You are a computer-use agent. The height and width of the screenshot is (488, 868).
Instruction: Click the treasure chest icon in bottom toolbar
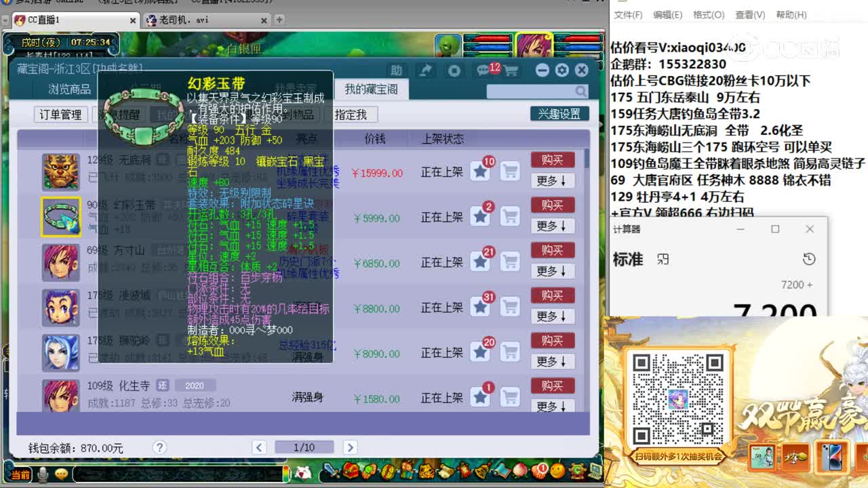(x=352, y=470)
